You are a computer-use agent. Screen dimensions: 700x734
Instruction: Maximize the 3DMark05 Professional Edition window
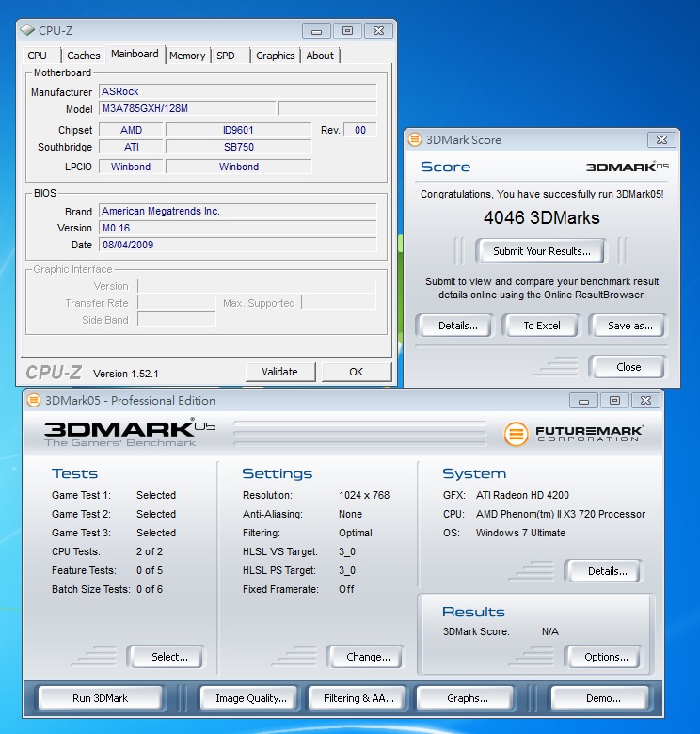coord(614,401)
